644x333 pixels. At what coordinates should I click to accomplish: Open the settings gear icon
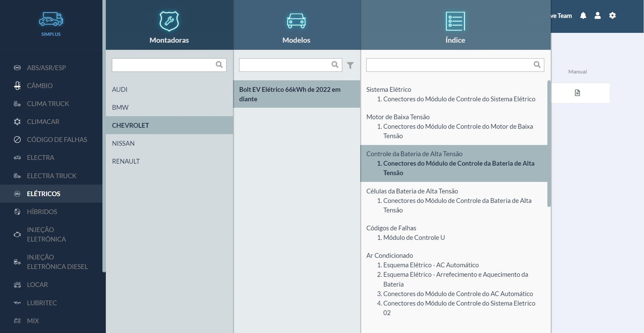coord(612,16)
